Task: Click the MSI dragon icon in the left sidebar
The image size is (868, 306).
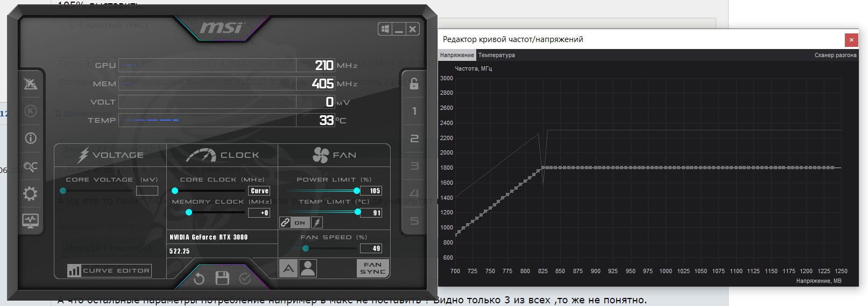Action: (x=31, y=84)
